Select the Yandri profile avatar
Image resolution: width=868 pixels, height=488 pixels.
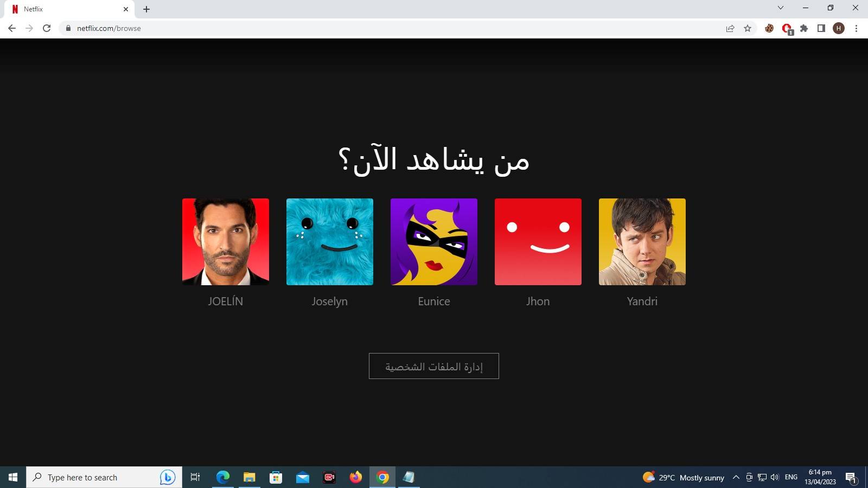pyautogui.click(x=642, y=242)
